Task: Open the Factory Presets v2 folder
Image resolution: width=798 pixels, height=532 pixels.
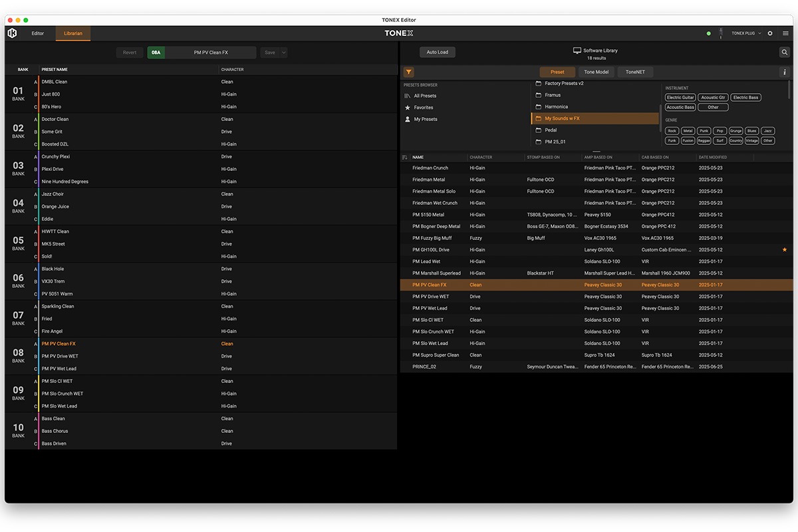Action: point(563,84)
